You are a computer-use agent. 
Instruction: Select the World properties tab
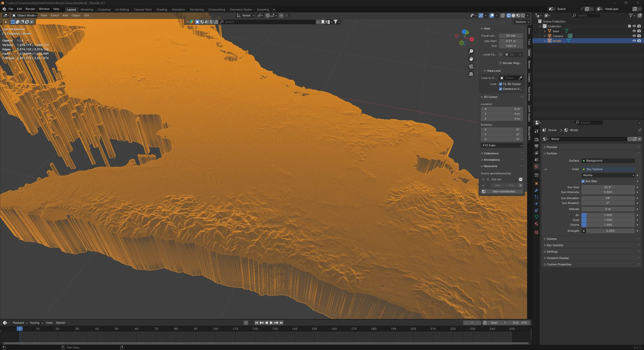click(536, 166)
